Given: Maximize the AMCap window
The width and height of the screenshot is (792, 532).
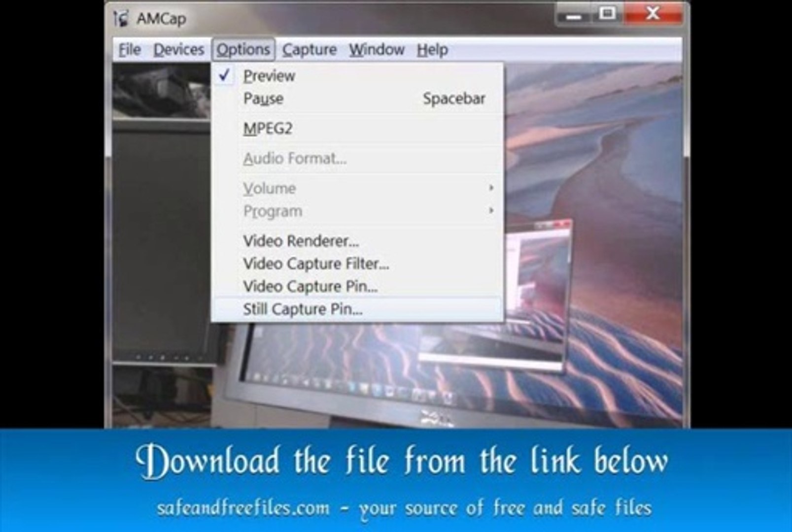Looking at the screenshot, I should tap(607, 14).
